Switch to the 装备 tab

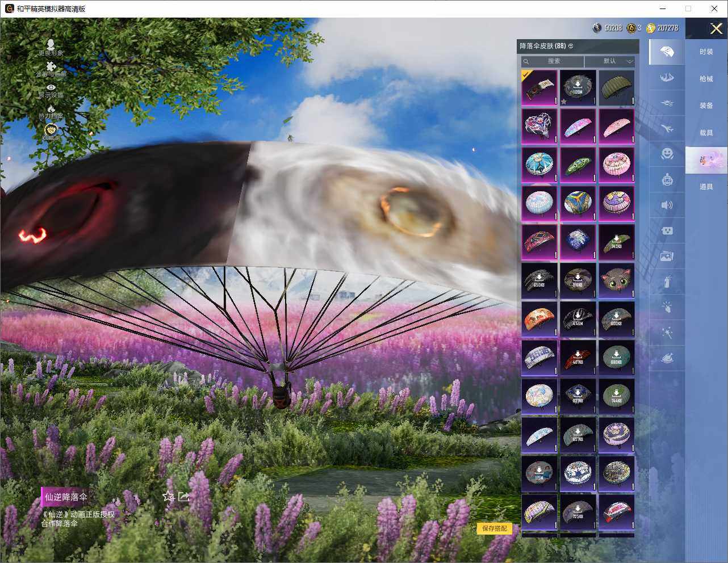(x=706, y=106)
